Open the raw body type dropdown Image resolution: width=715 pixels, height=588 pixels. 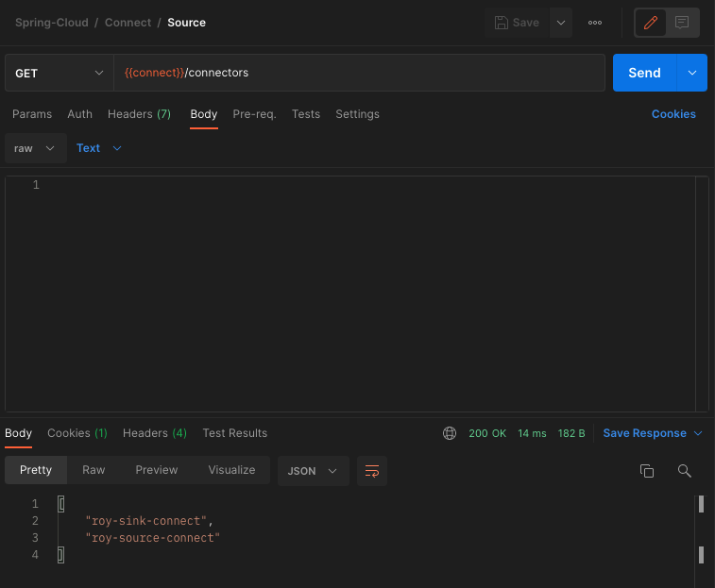click(x=35, y=148)
